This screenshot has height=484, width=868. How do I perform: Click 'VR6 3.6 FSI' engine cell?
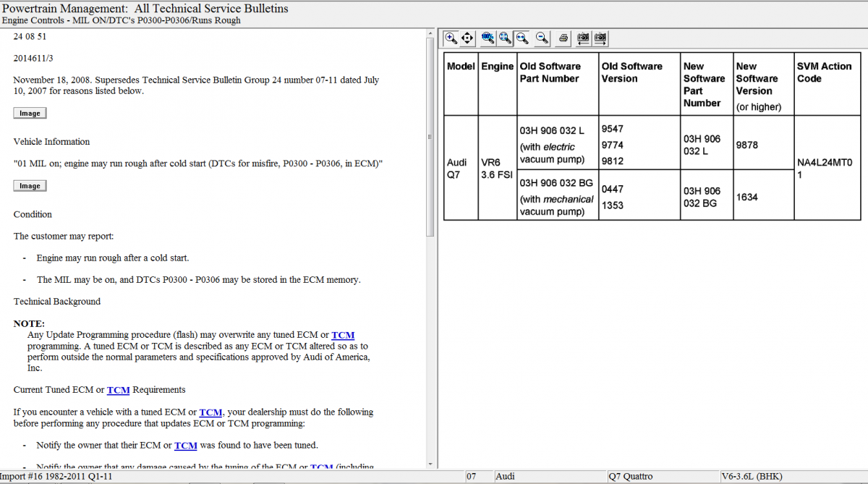(496, 169)
